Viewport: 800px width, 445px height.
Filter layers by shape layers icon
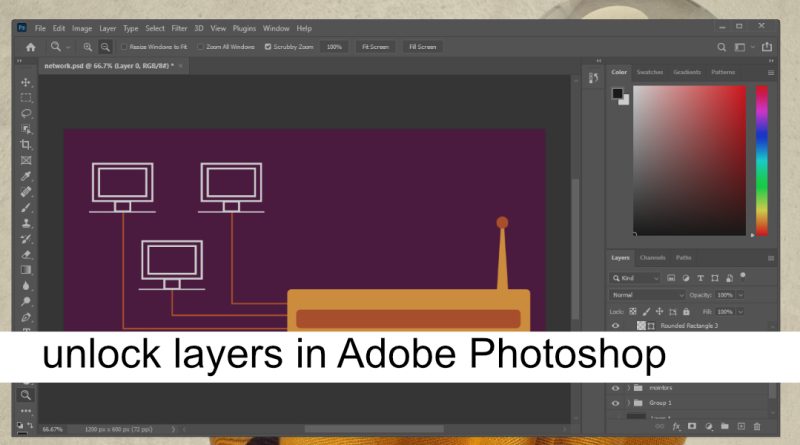coord(715,278)
